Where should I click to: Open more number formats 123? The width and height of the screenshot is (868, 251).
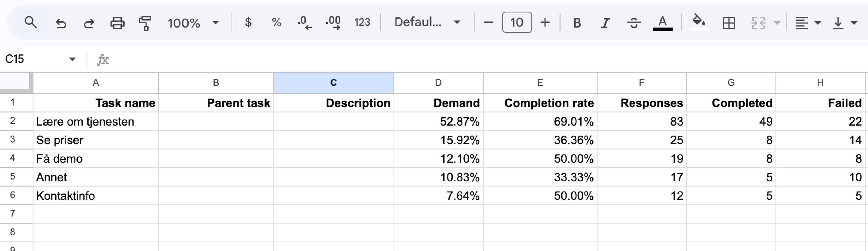pos(362,23)
